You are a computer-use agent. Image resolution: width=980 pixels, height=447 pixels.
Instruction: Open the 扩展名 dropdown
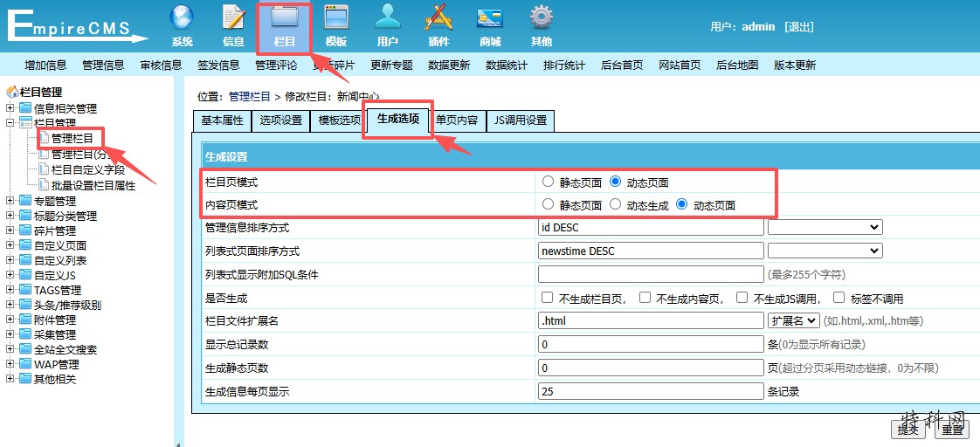pos(793,321)
